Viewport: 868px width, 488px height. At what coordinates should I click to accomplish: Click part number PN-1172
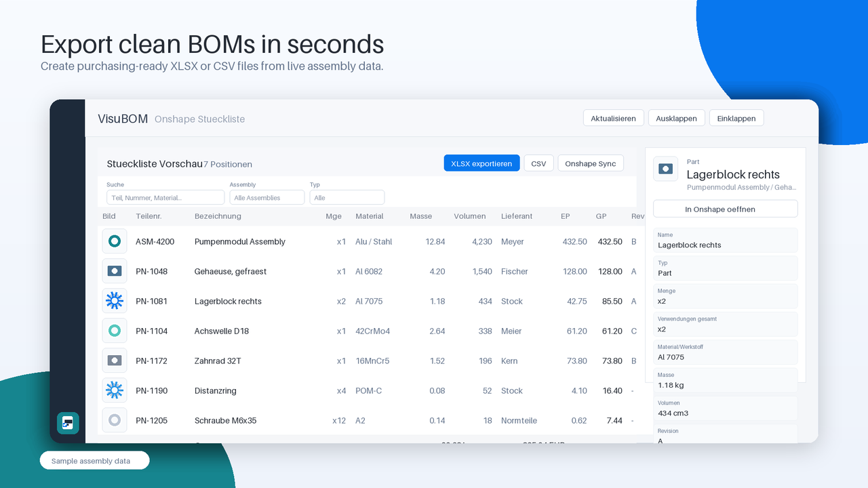pos(151,361)
